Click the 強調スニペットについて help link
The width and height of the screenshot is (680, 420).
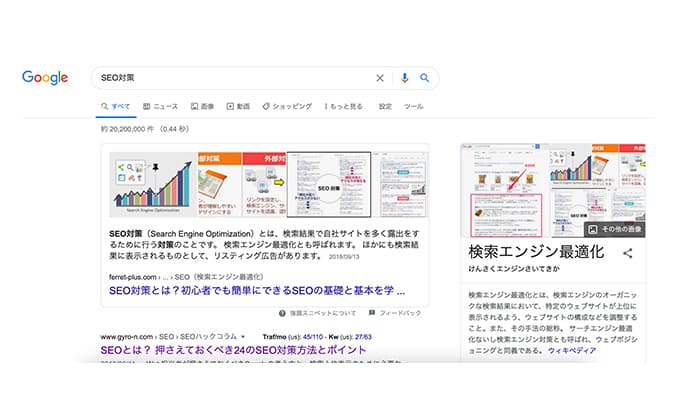[323, 313]
